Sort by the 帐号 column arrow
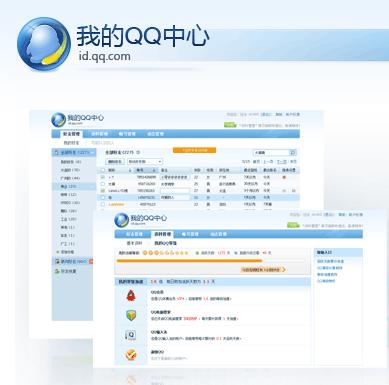 coord(155,170)
